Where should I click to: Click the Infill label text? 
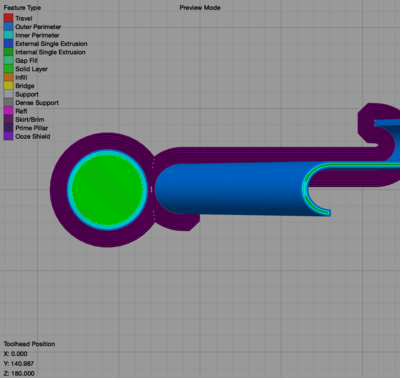click(x=21, y=77)
